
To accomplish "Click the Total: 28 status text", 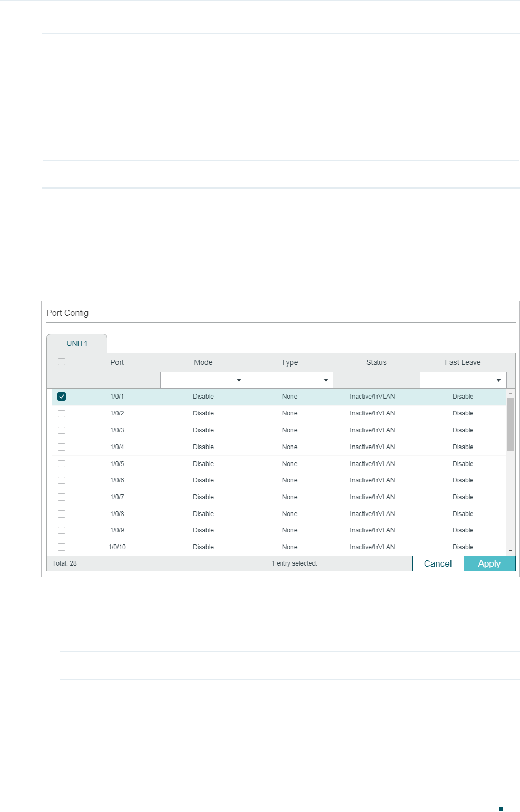I will click(64, 563).
